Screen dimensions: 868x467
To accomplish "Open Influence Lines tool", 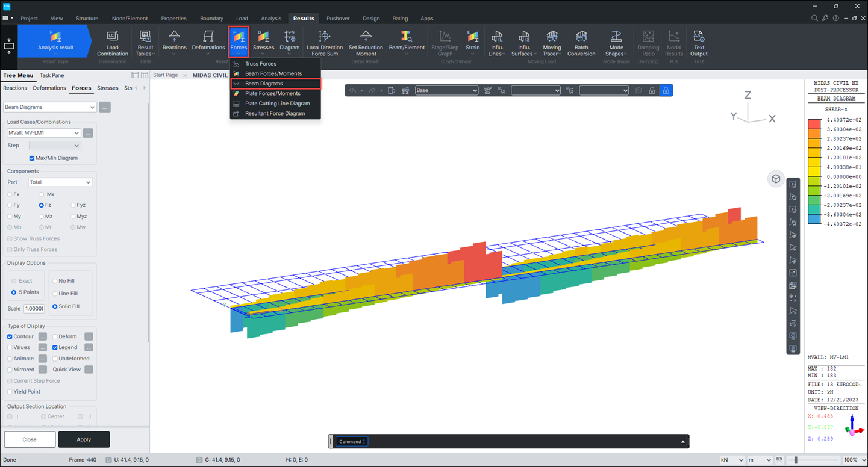I will coord(497,43).
